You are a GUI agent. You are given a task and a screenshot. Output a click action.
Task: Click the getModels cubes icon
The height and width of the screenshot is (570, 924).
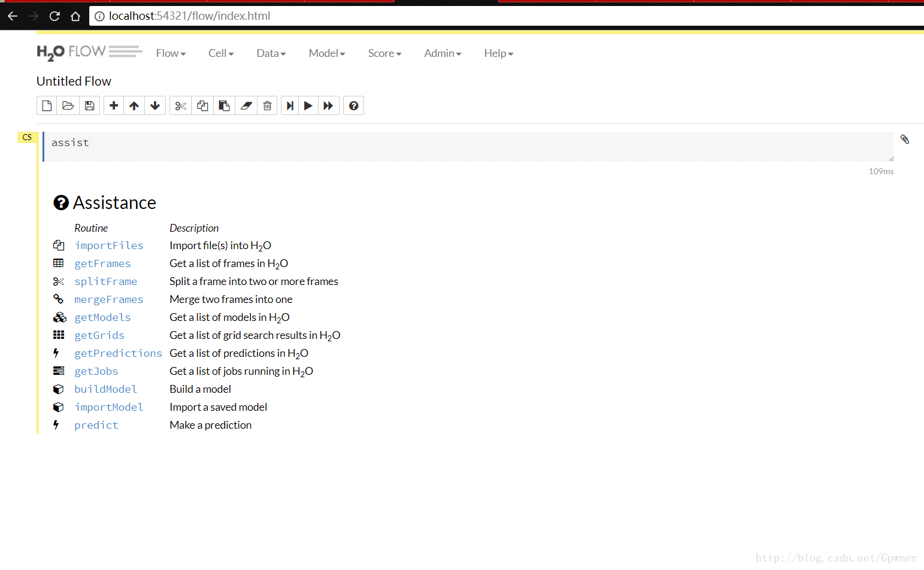click(x=59, y=317)
